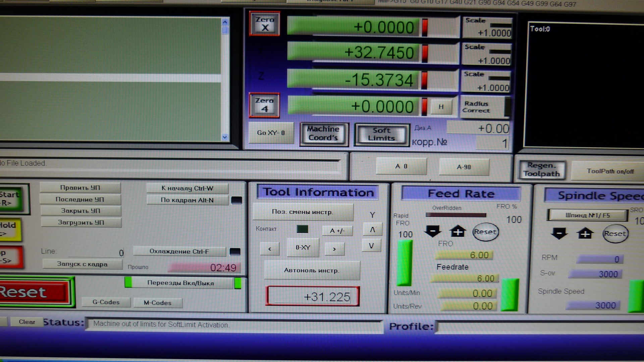Viewport: 644px width, 362px height.
Task: Open the G-Codes reference list
Action: tap(106, 302)
